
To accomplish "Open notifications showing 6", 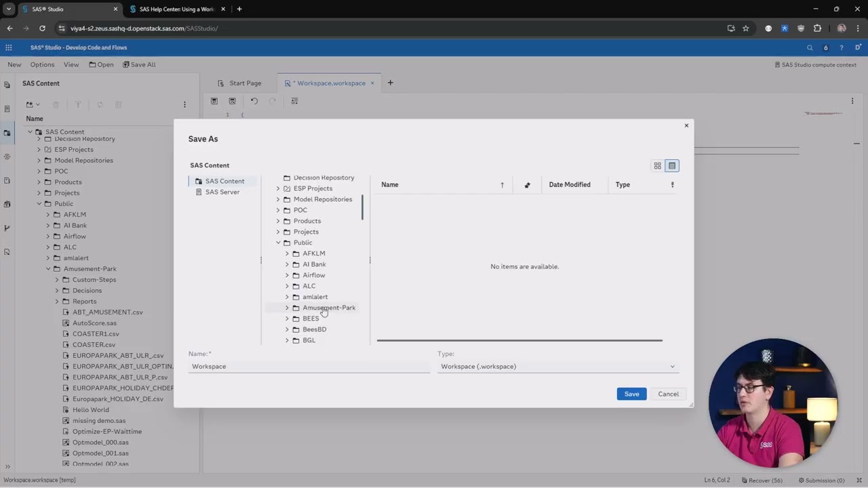I will 825,47.
